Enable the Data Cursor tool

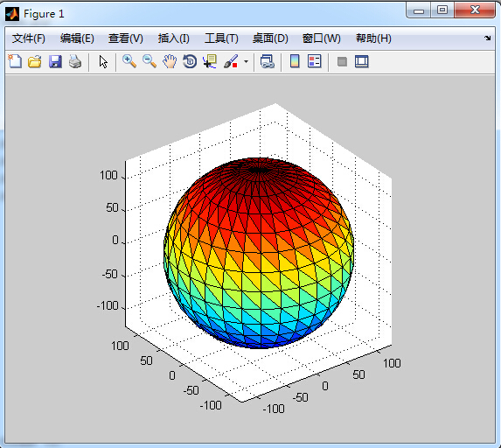(210, 61)
